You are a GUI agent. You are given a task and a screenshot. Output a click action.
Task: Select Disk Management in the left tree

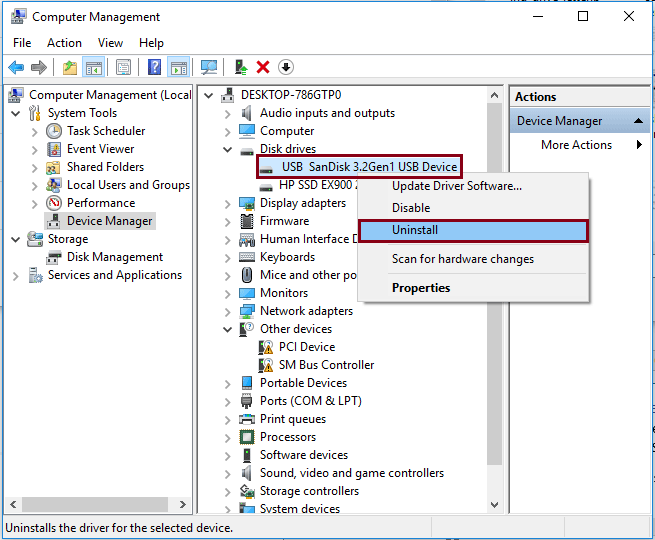(115, 257)
